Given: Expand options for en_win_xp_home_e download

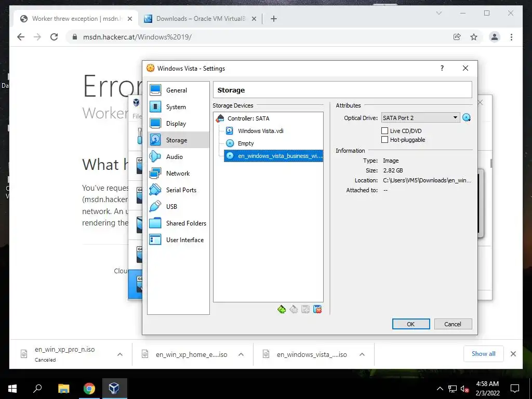Looking at the screenshot, I should (241, 354).
